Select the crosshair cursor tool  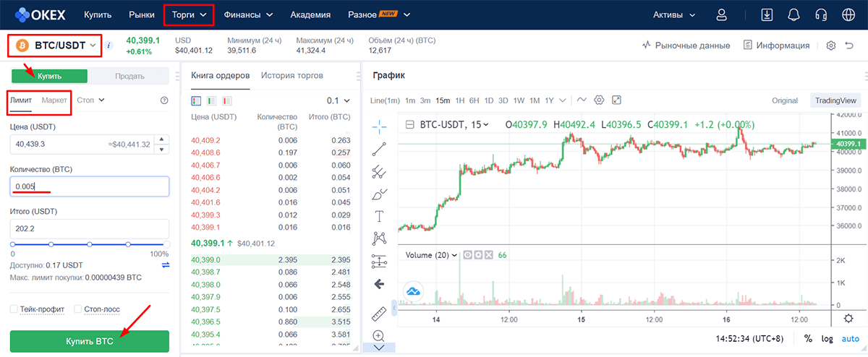[x=379, y=126]
